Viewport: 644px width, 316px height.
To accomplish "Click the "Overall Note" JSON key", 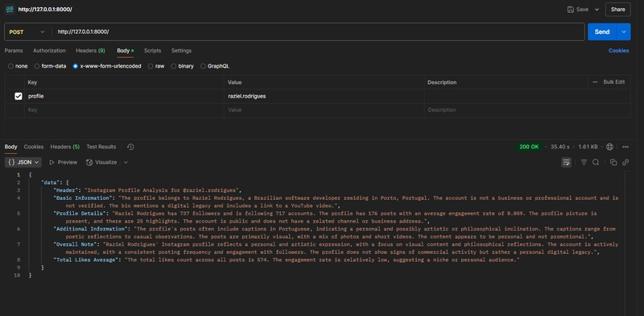I will 75,244.
